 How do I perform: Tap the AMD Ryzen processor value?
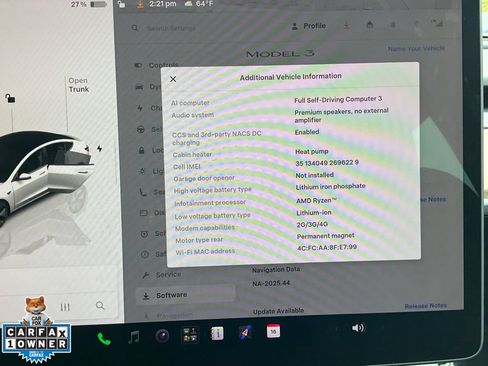coord(316,200)
